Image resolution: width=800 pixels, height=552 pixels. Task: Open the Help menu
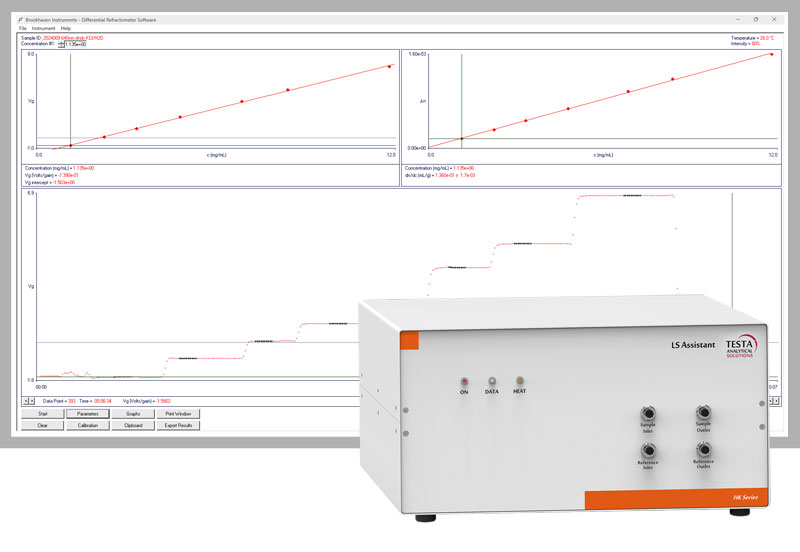[x=66, y=29]
